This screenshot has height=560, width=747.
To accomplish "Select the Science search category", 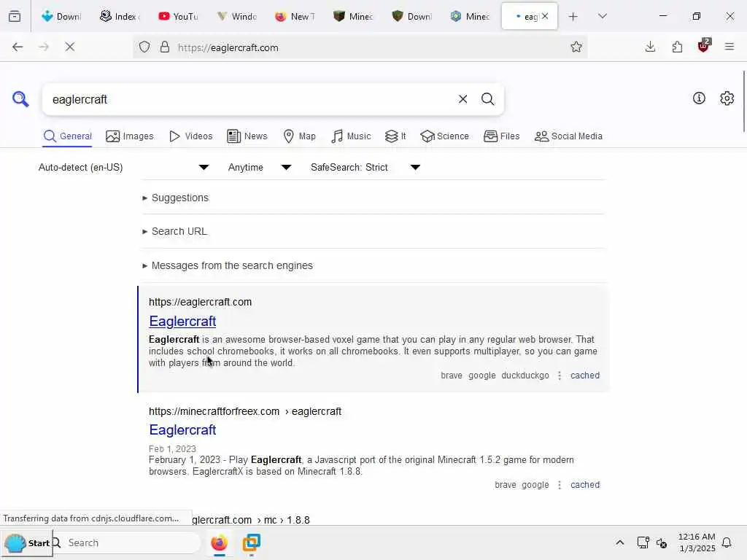I will point(445,136).
